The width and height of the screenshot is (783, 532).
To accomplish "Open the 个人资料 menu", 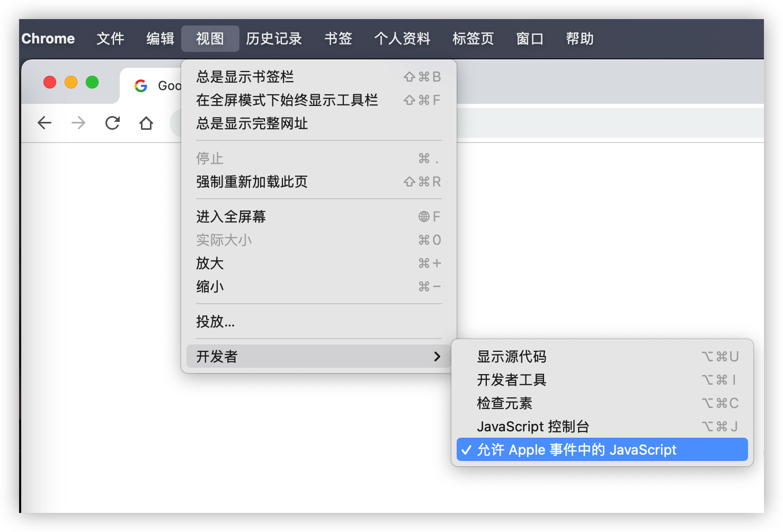I will click(x=402, y=39).
